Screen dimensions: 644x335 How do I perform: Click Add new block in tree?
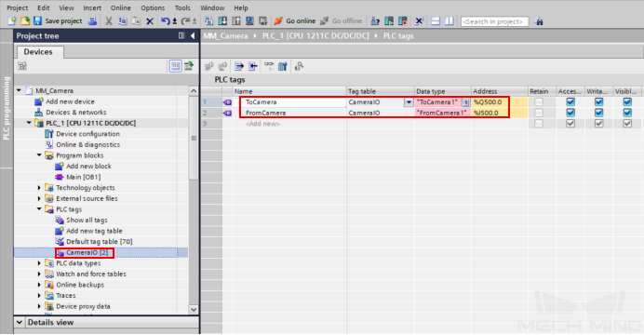pos(88,166)
